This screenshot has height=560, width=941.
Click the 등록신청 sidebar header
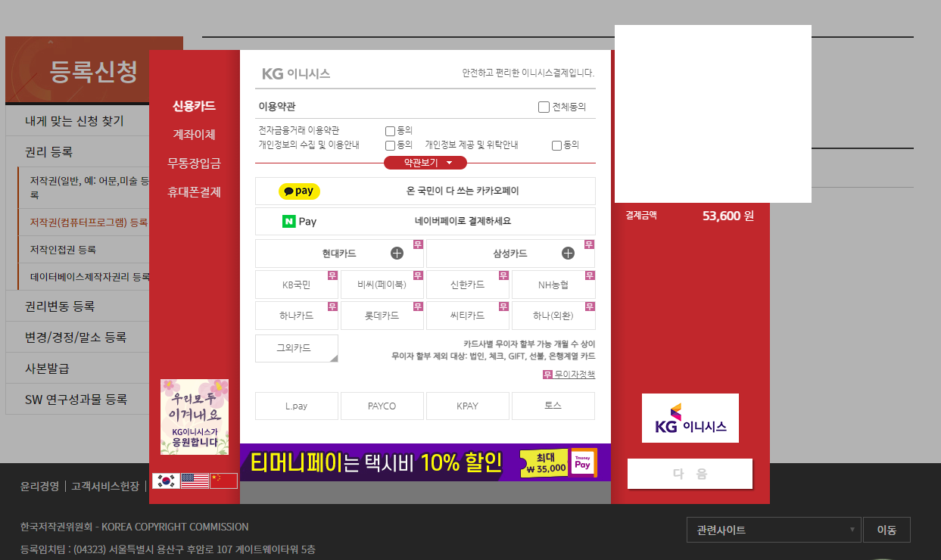[x=94, y=70]
